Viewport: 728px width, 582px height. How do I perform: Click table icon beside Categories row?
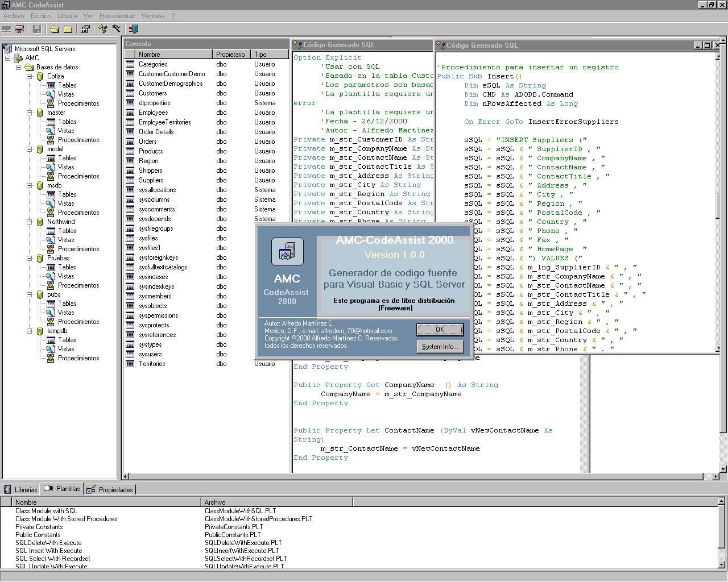tap(130, 64)
